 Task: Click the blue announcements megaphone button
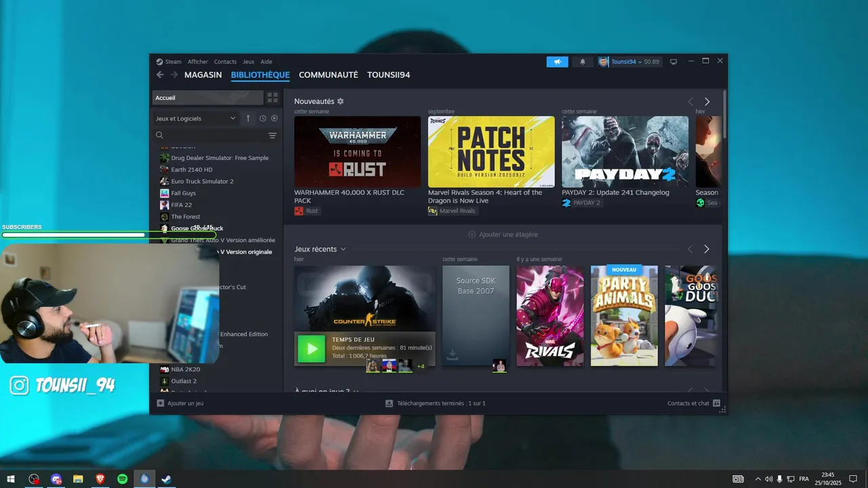[x=557, y=62]
